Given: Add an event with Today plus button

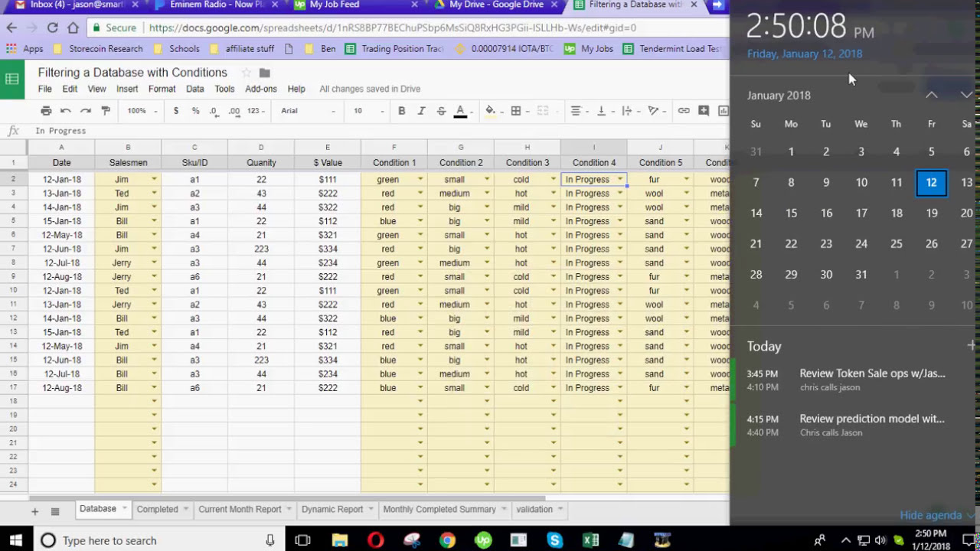Looking at the screenshot, I should pos(972,346).
